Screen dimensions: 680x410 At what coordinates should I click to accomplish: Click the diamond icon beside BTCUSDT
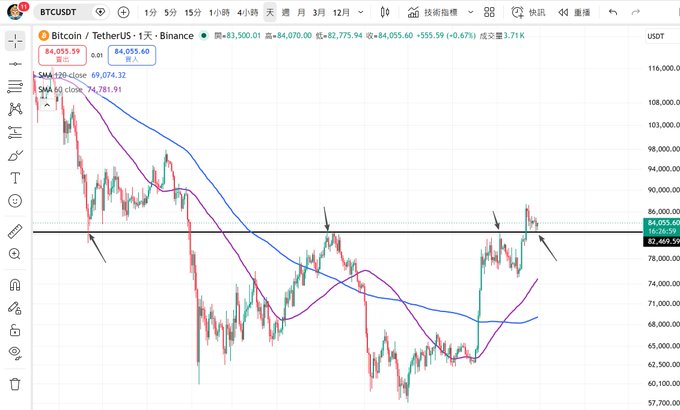100,12
